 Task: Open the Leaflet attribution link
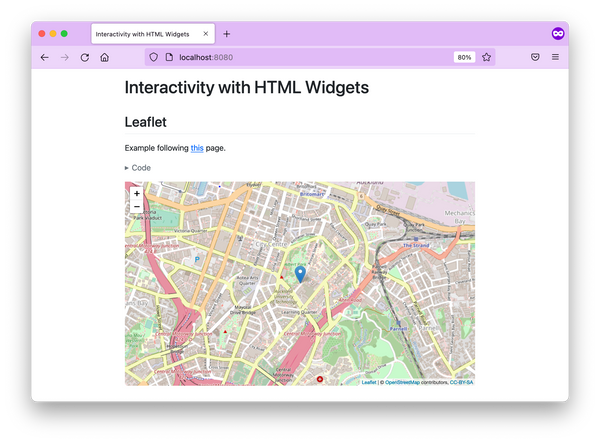pyautogui.click(x=369, y=382)
